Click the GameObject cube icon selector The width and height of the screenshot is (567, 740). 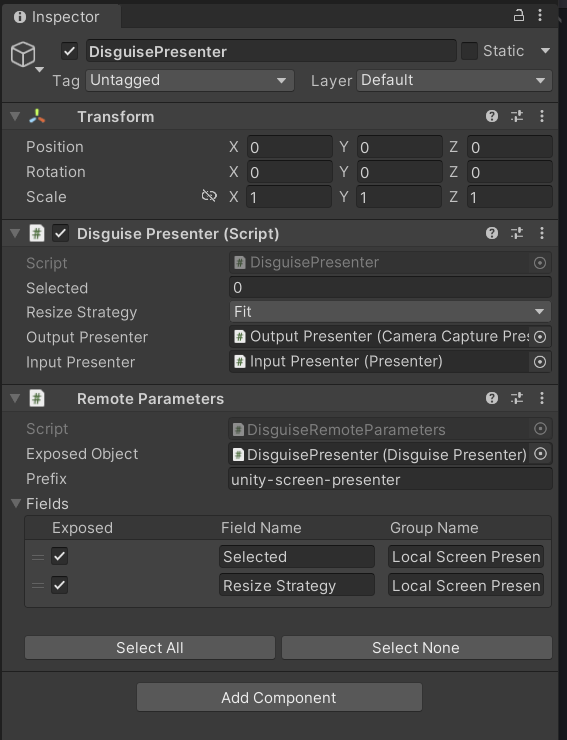click(x=27, y=56)
